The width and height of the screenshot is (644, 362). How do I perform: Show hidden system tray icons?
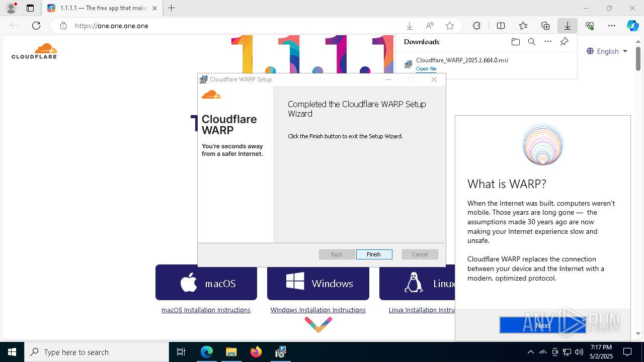(530, 352)
